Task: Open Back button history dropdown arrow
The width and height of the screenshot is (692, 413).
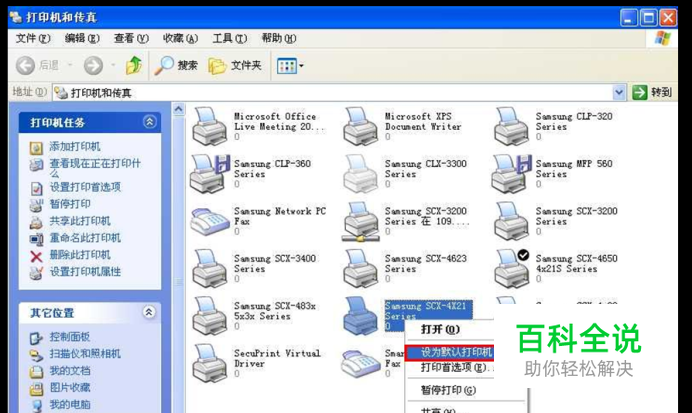Action: [70, 65]
